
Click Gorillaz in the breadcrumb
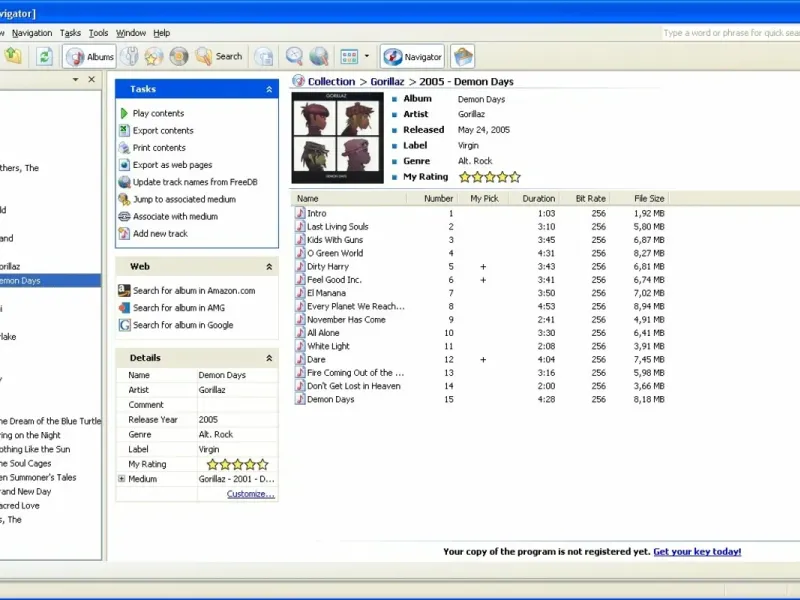tap(387, 82)
